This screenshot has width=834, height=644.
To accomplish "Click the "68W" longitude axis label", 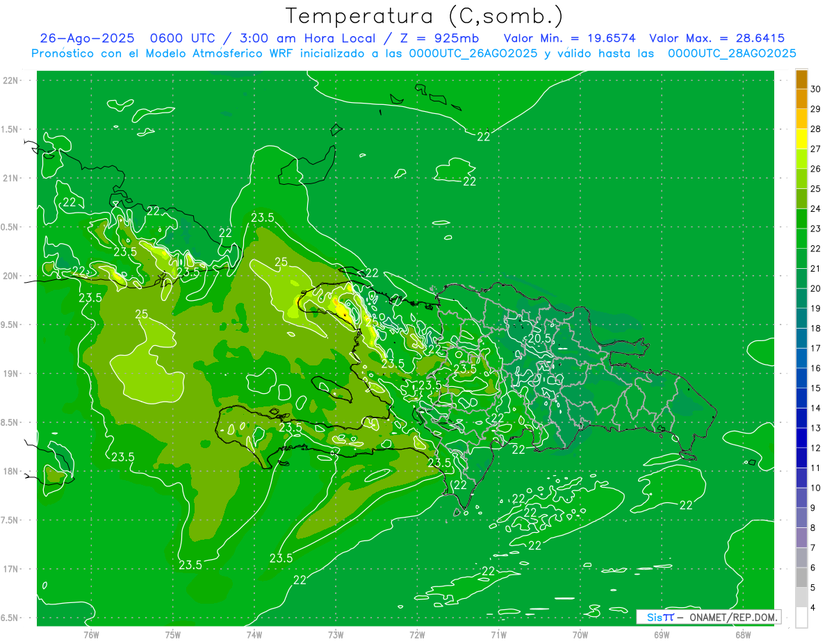I will click(x=743, y=635).
